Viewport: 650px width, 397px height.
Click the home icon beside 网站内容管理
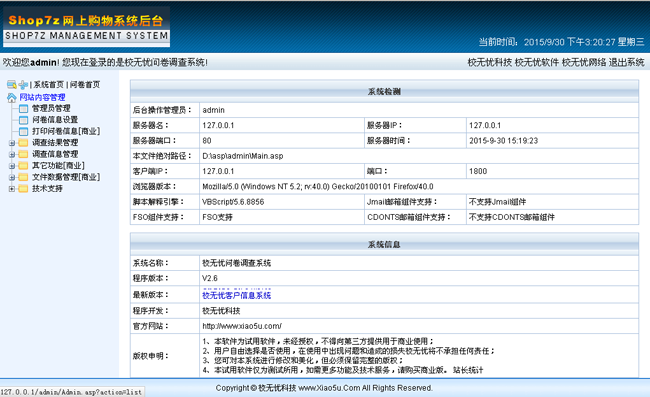coord(12,97)
